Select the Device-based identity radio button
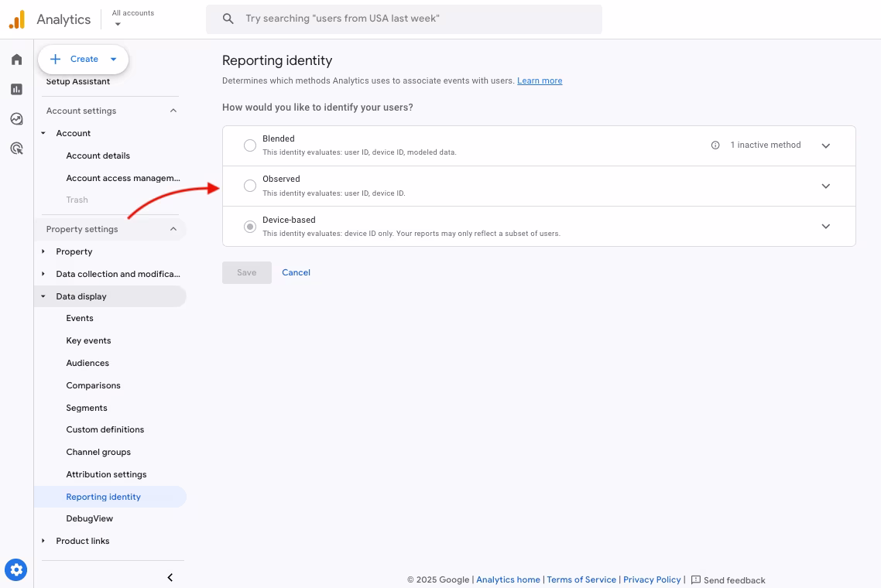 point(250,227)
